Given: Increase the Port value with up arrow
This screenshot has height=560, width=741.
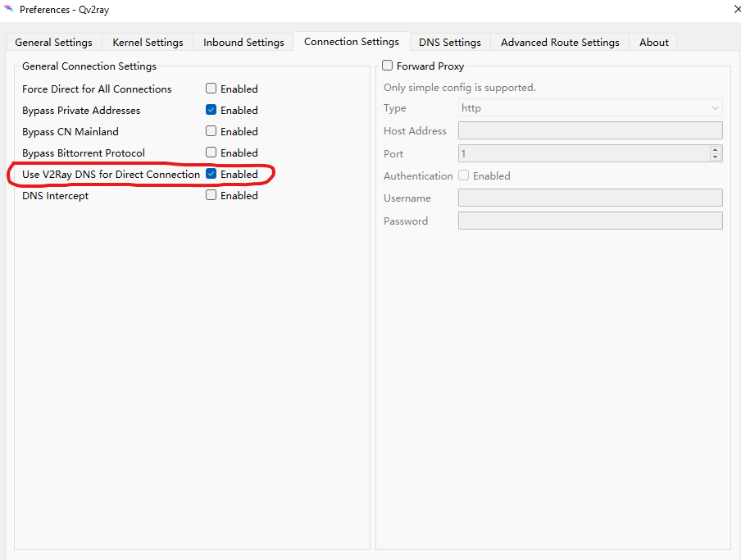Looking at the screenshot, I should pos(716,150).
